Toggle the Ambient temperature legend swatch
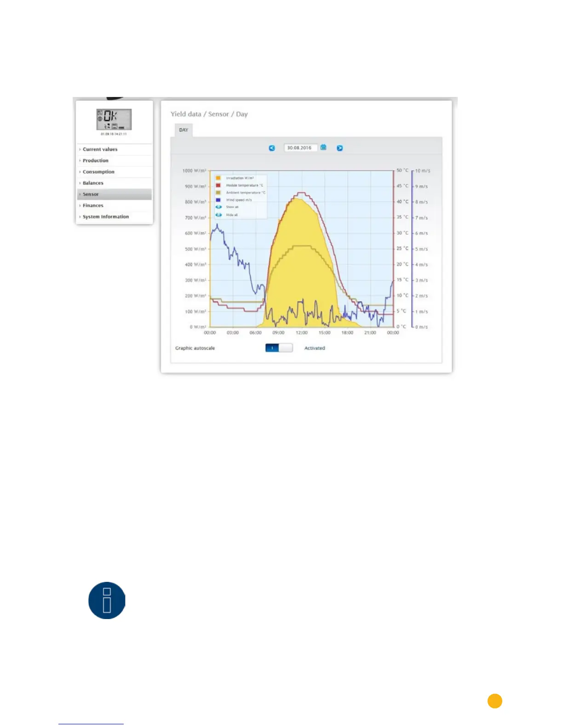 click(x=218, y=193)
